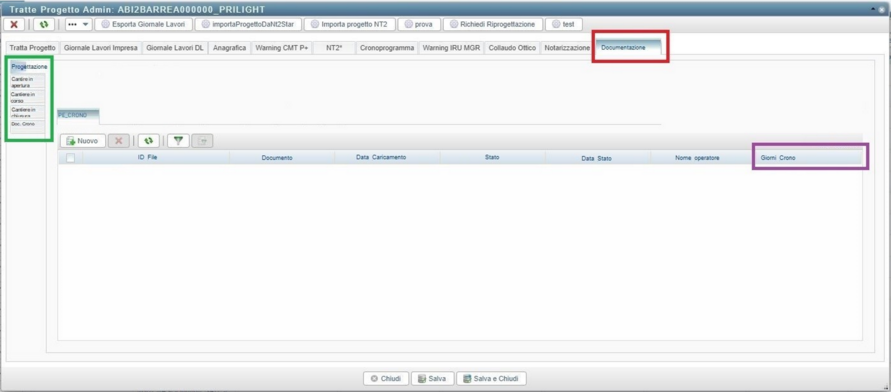
Task: Click the red X button in top toolbar
Action: [x=14, y=24]
